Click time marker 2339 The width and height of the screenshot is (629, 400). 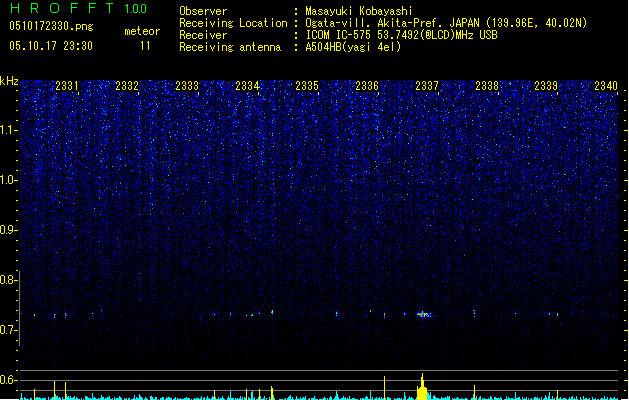click(x=546, y=86)
